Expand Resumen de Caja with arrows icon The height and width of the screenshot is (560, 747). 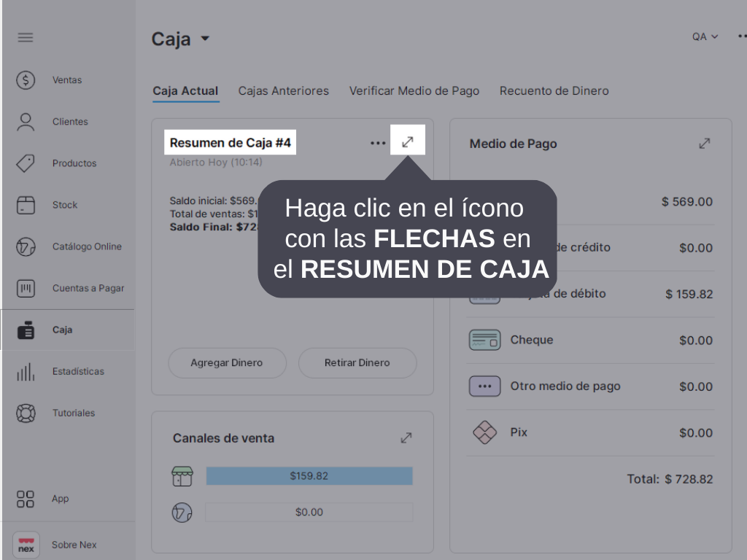click(408, 142)
